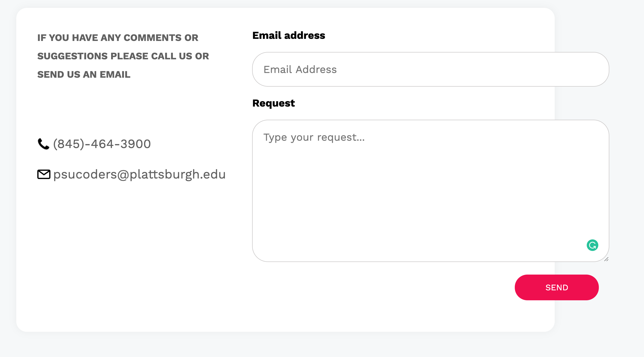The height and width of the screenshot is (357, 644).
Task: Click the envelope mail icon
Action: pyautogui.click(x=44, y=174)
